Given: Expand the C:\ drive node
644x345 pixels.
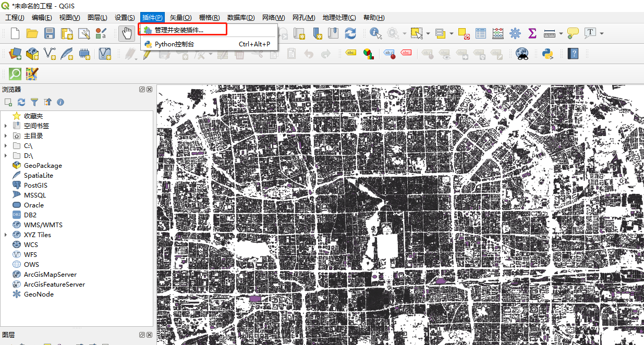Looking at the screenshot, I should 6,145.
